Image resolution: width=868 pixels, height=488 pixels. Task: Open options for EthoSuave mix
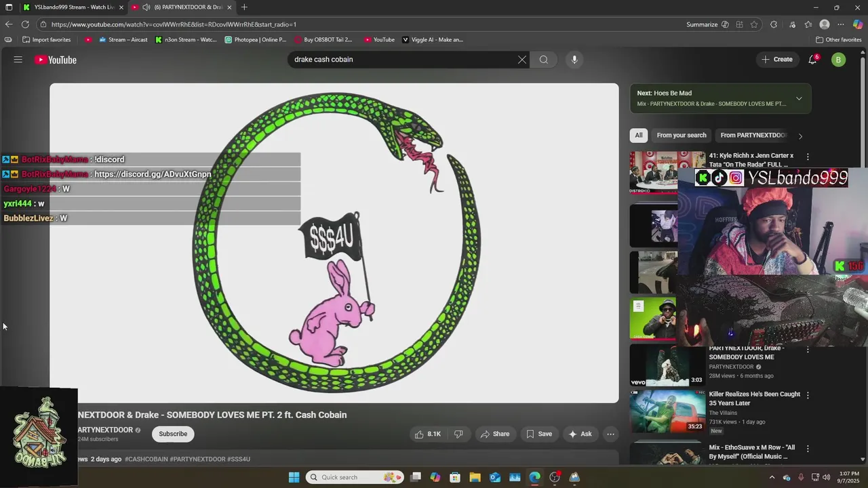[x=808, y=449]
